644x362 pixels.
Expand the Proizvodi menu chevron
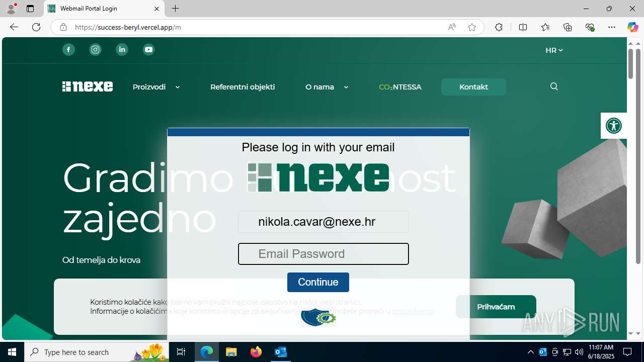(x=177, y=87)
